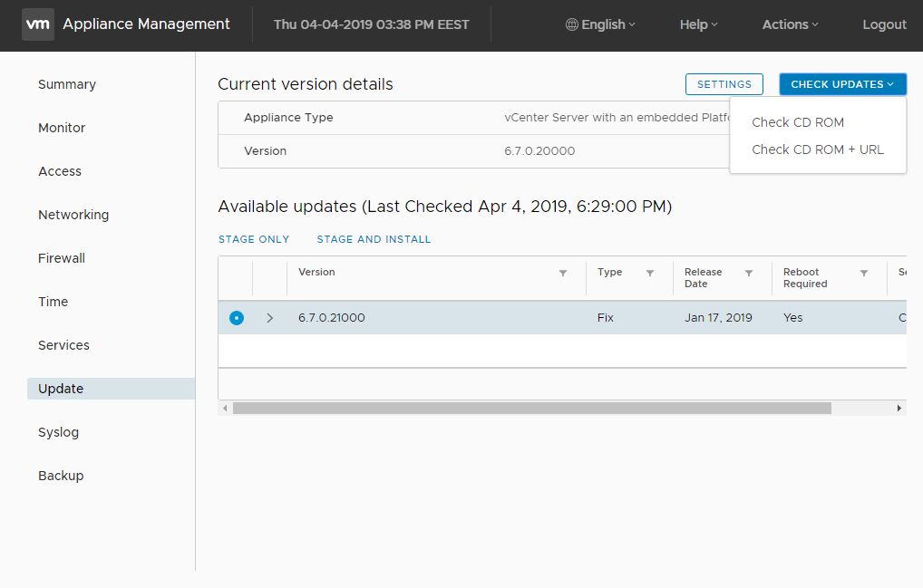Click the Current version details heading
Screen dimensions: 923x588
(x=306, y=84)
